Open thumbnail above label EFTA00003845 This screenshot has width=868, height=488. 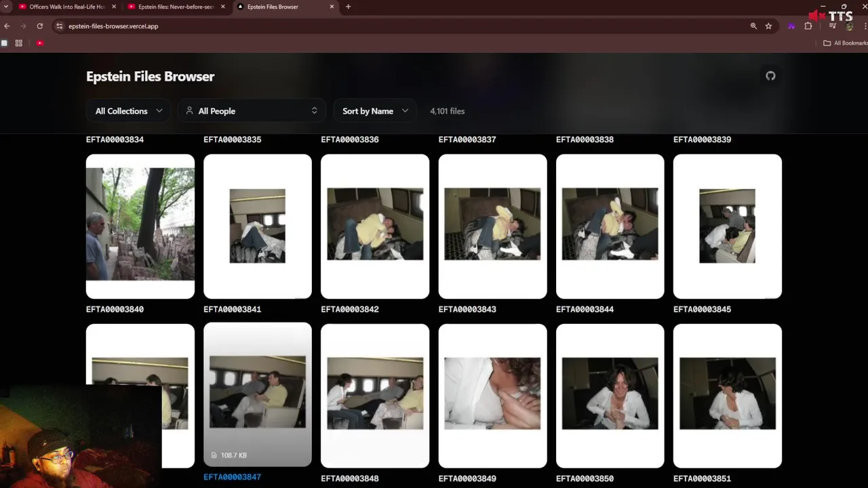728,226
